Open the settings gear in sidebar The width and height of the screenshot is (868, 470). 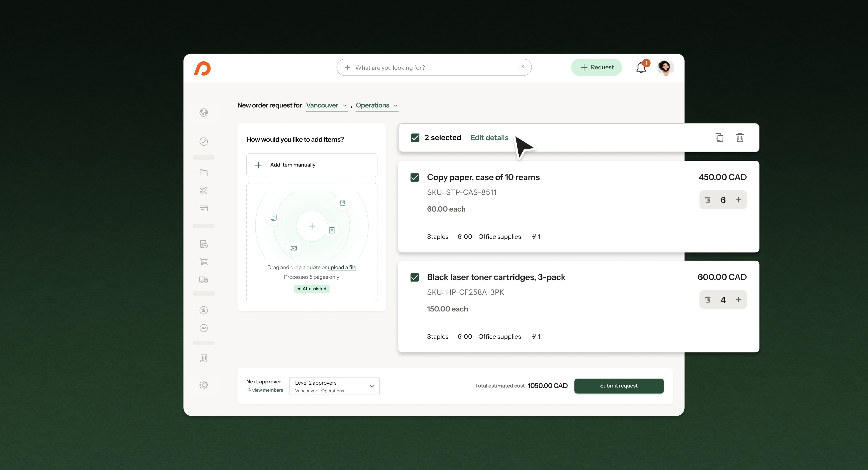click(x=203, y=385)
